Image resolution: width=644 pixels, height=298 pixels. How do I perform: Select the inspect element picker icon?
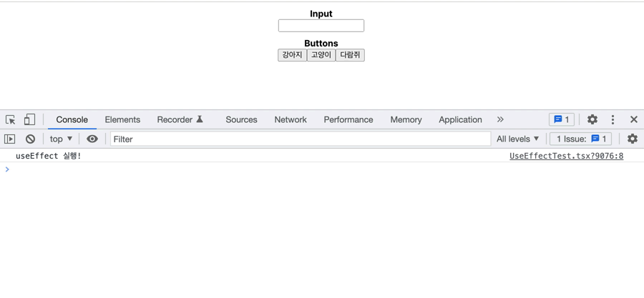point(11,120)
